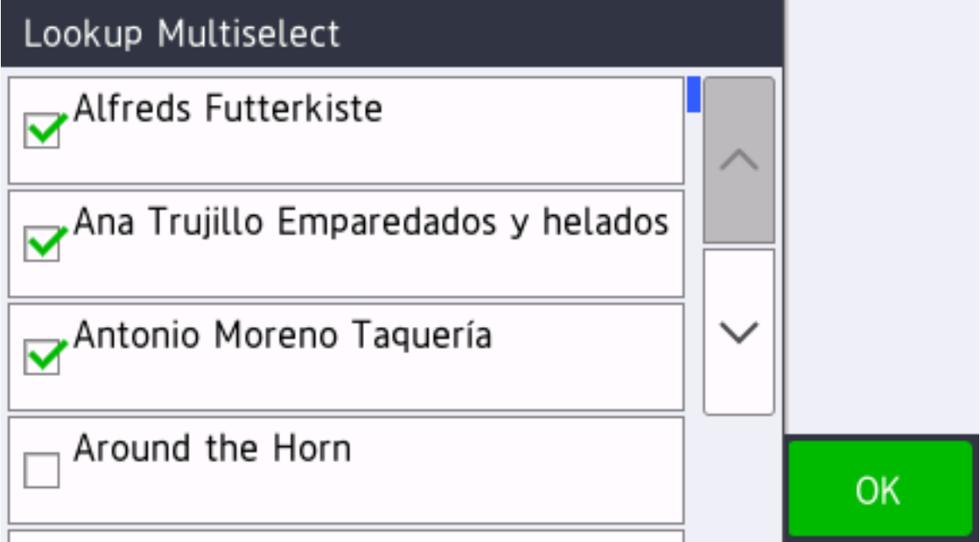Click the green checkmark beside Ana Trujillo
The image size is (980, 542).
46,242
